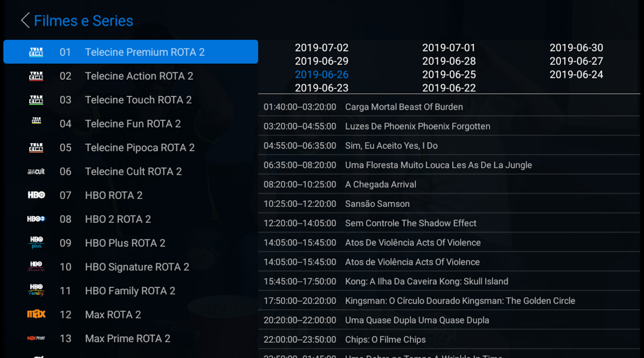Open Telecine Fun ROTA 2 channel
Screen dimensions: 644x358
(x=130, y=124)
